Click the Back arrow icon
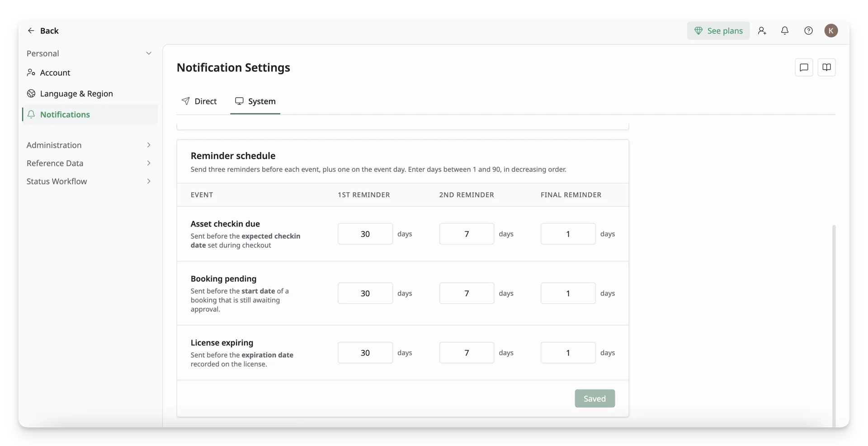The image size is (868, 446). (x=31, y=31)
